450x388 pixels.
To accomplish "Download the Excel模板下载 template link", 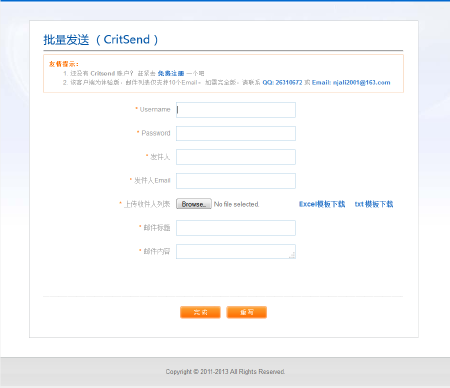I will [322, 204].
